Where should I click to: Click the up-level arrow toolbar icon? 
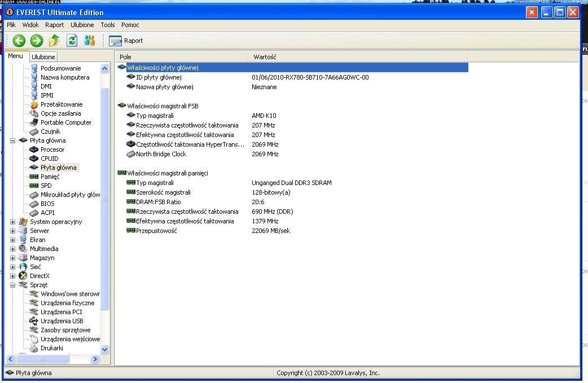(54, 41)
